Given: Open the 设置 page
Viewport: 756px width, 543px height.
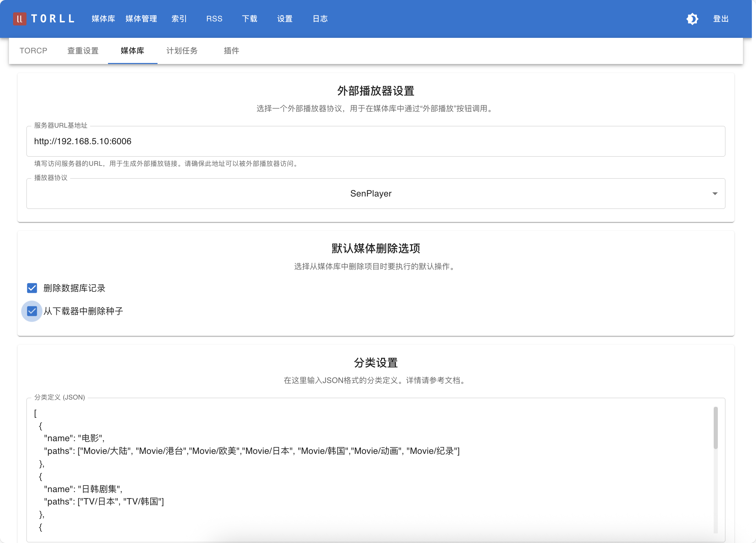Looking at the screenshot, I should coord(285,19).
